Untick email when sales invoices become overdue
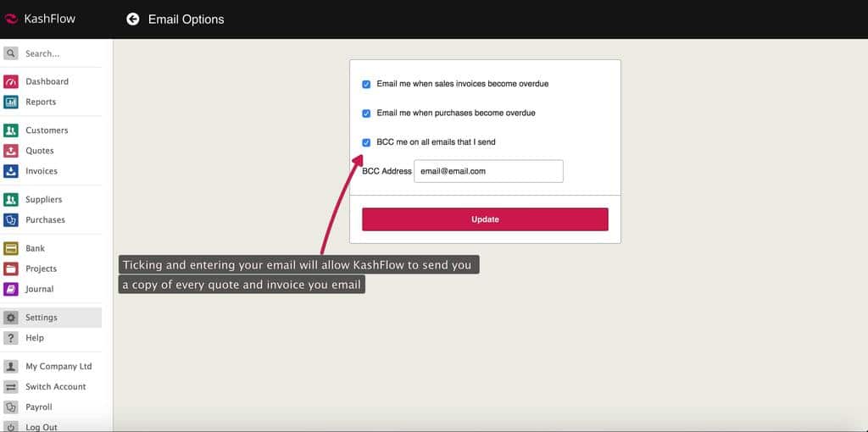Image resolution: width=868 pixels, height=432 pixels. click(x=366, y=85)
